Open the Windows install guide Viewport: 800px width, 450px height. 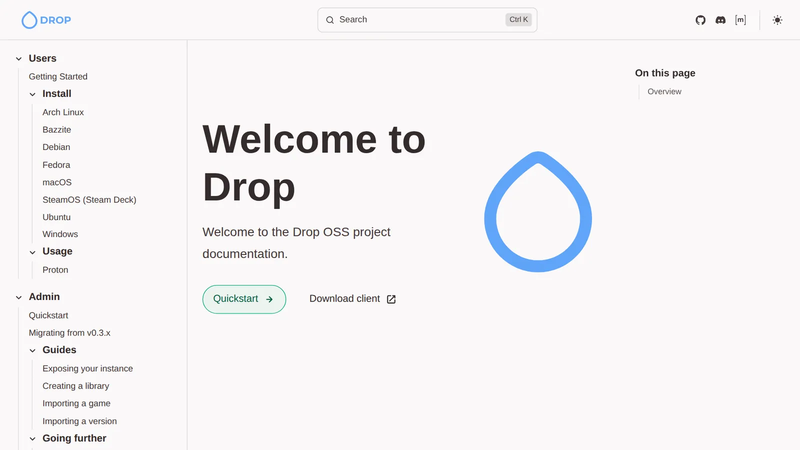click(60, 234)
